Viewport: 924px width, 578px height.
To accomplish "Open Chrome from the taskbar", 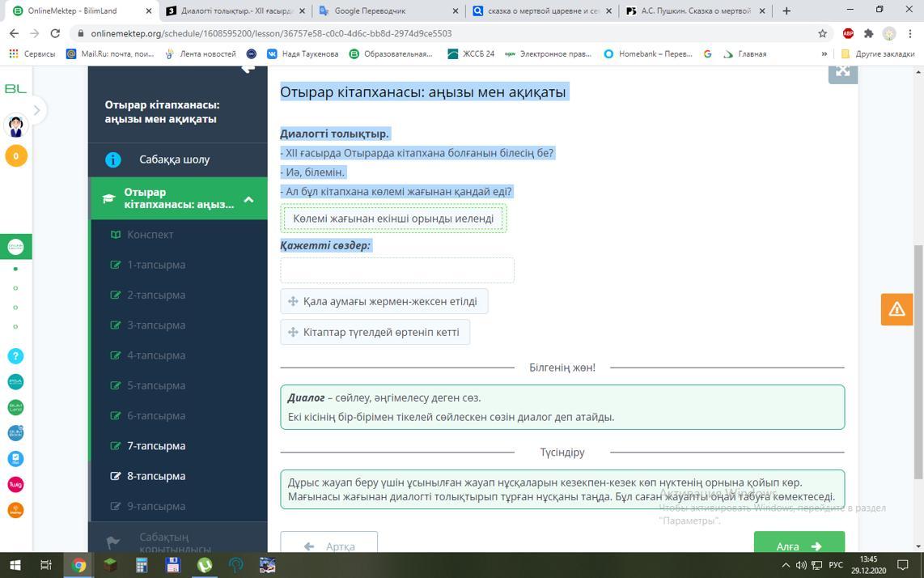I will coord(78,565).
